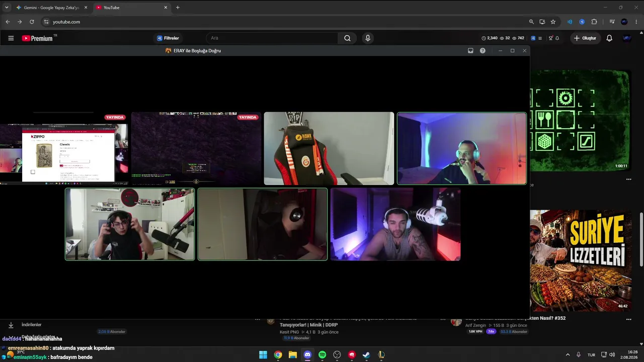The image size is (644, 362).
Task: Expand the tab search dropdown
Action: click(7, 8)
